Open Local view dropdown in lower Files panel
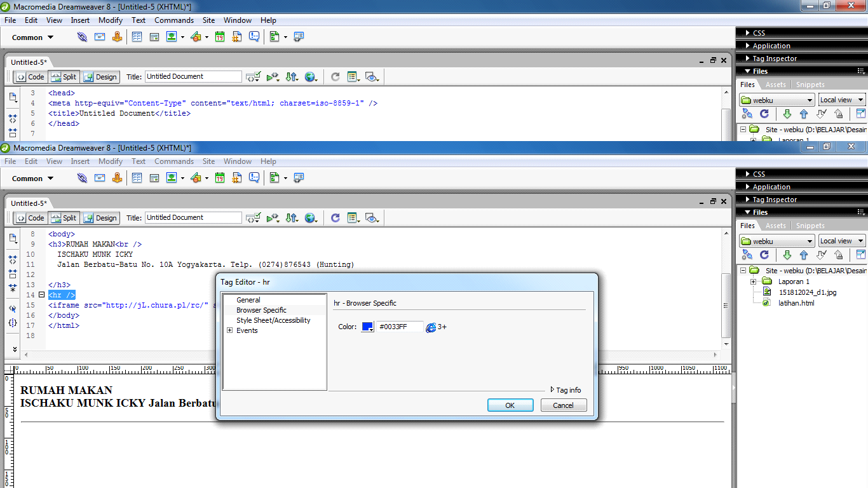Viewport: 868px width, 488px height. (842, 241)
